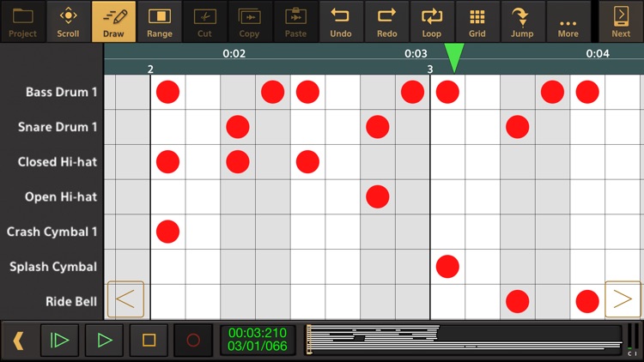This screenshot has height=362, width=644.
Task: Select the Bass Drum 1 row label
Action: (62, 92)
